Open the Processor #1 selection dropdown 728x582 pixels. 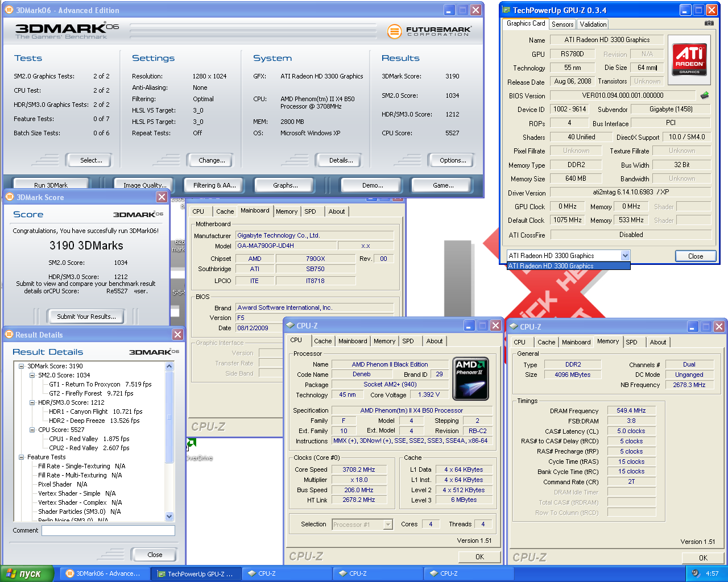[388, 525]
